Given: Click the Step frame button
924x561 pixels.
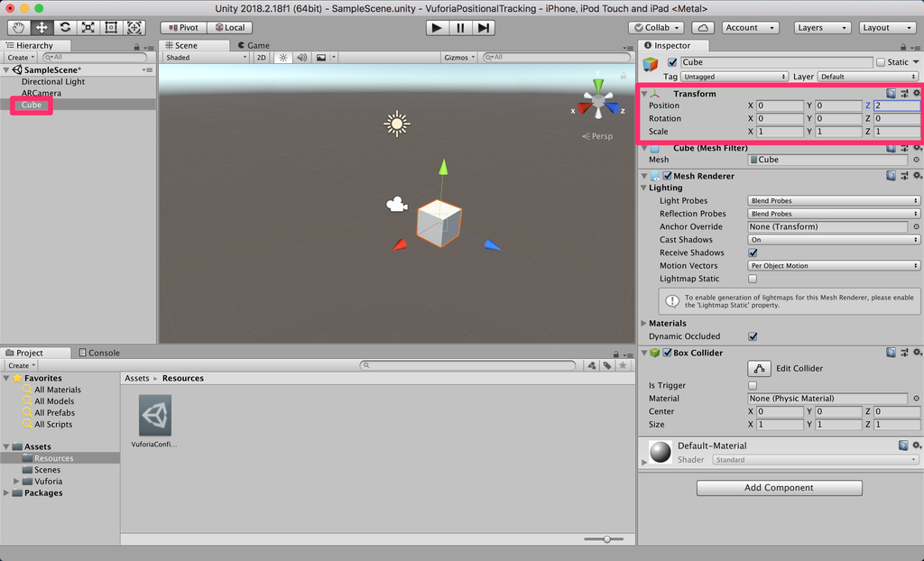Looking at the screenshot, I should [x=484, y=28].
